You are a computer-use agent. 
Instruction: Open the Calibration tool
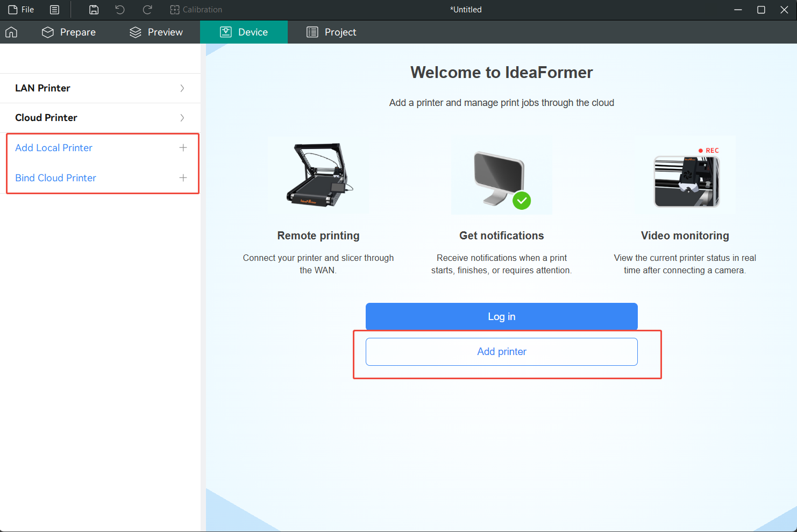click(196, 10)
